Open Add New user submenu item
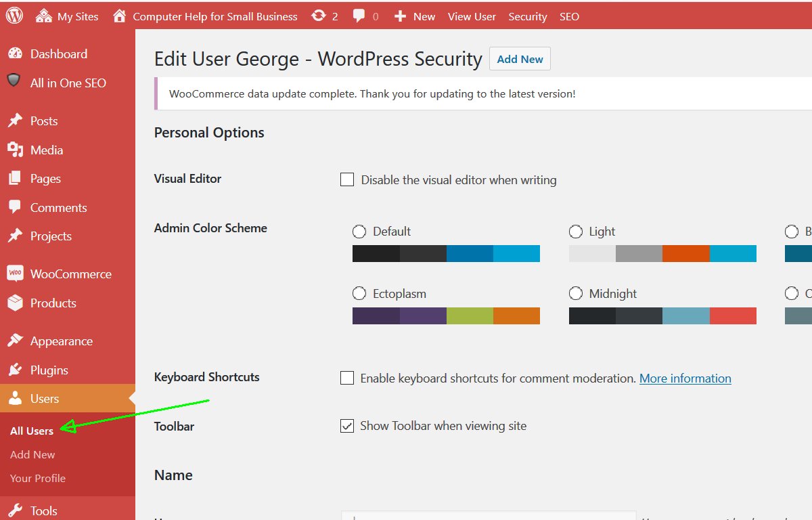Screen dimensions: 812x520 point(32,454)
